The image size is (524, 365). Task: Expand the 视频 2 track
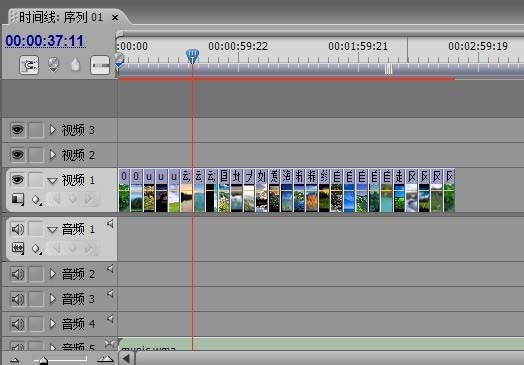pyautogui.click(x=52, y=155)
